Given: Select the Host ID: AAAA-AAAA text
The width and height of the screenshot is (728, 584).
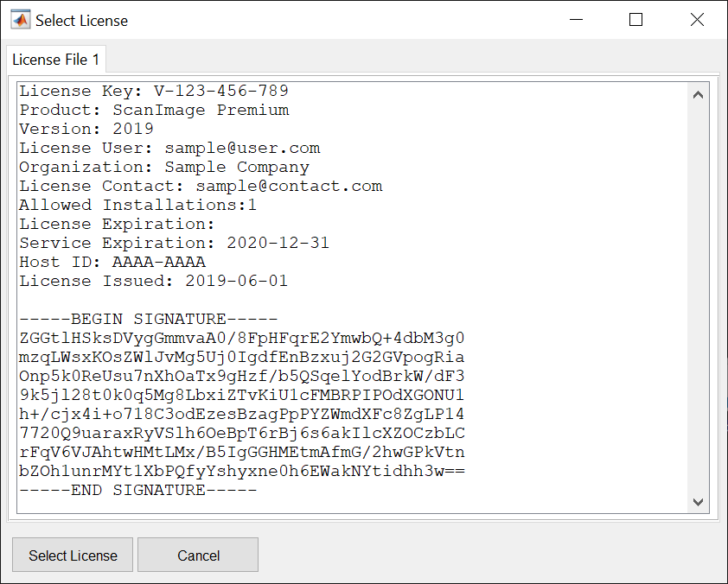Looking at the screenshot, I should coord(112,262).
